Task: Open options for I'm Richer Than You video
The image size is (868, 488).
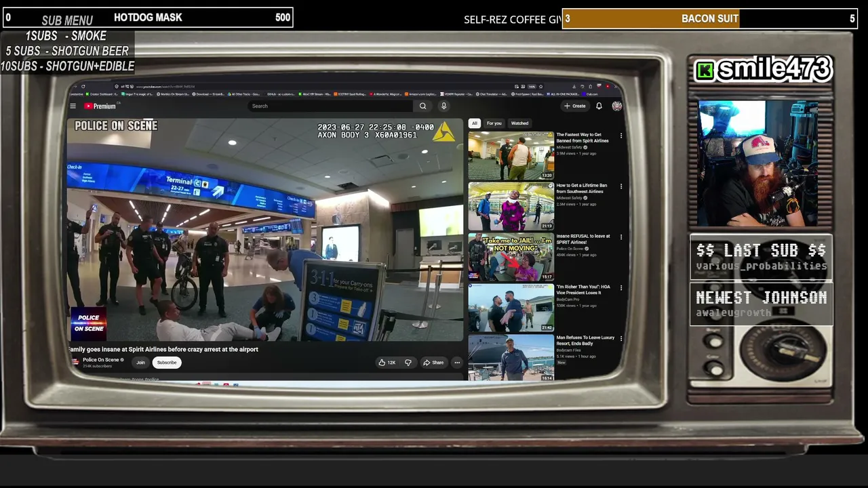Action: pyautogui.click(x=621, y=287)
